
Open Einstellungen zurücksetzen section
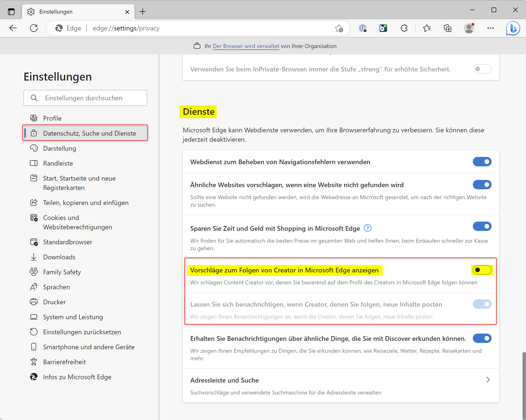click(85, 332)
